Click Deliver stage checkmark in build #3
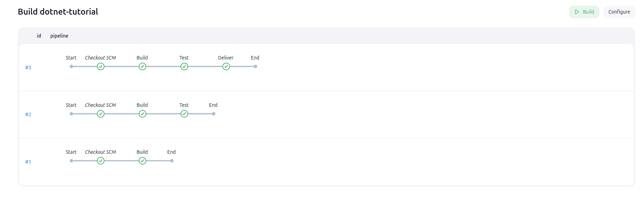Viewport: 644px width, 199px height. point(226,66)
